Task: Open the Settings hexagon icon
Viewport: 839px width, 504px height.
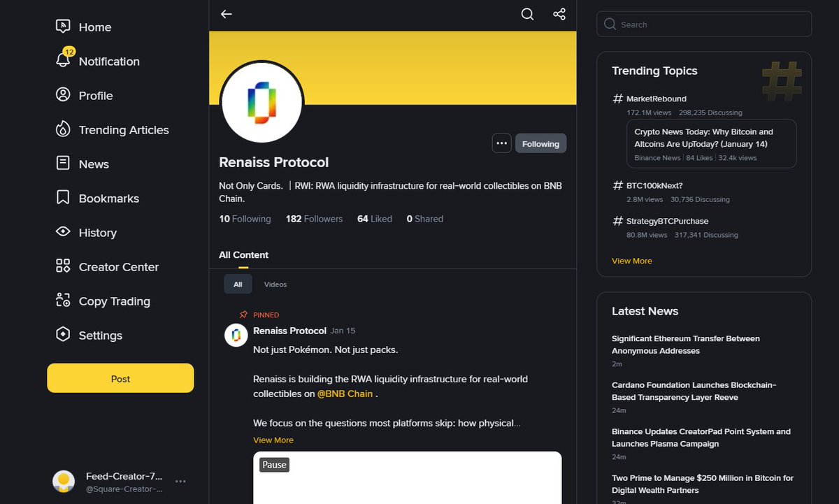Action: 63,335
